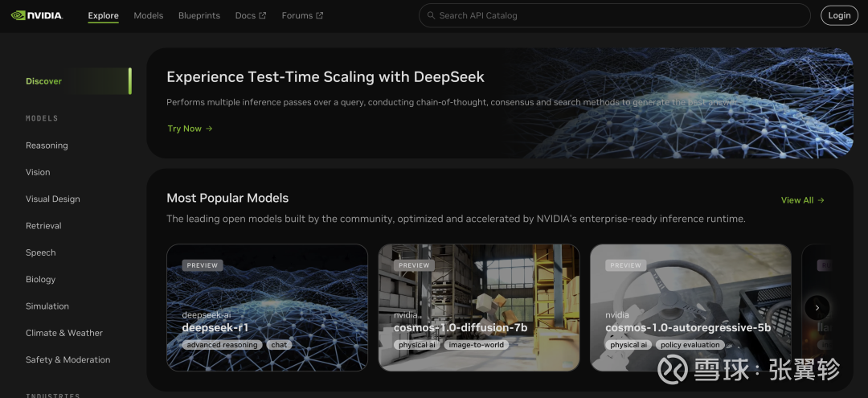Viewport: 868px width, 398px height.
Task: Click physical ai tag on cosmos-1.0-diffusion-7b
Action: point(417,345)
